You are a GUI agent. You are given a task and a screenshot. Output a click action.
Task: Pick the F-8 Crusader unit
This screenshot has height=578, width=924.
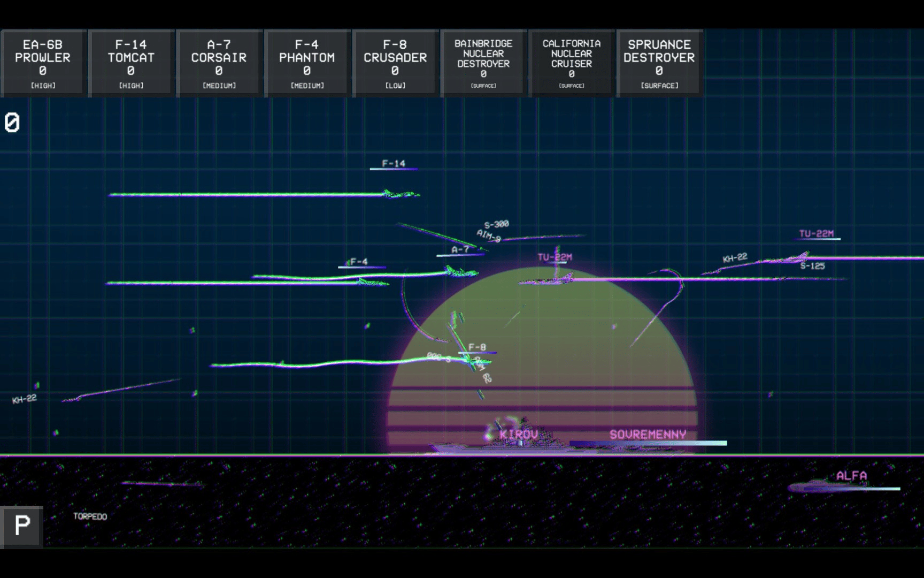pyautogui.click(x=395, y=63)
